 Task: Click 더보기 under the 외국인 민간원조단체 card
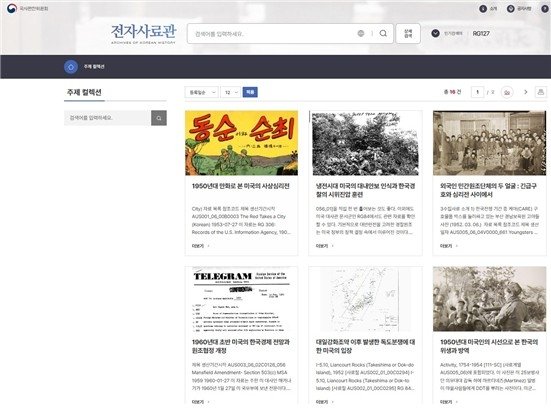click(x=449, y=246)
